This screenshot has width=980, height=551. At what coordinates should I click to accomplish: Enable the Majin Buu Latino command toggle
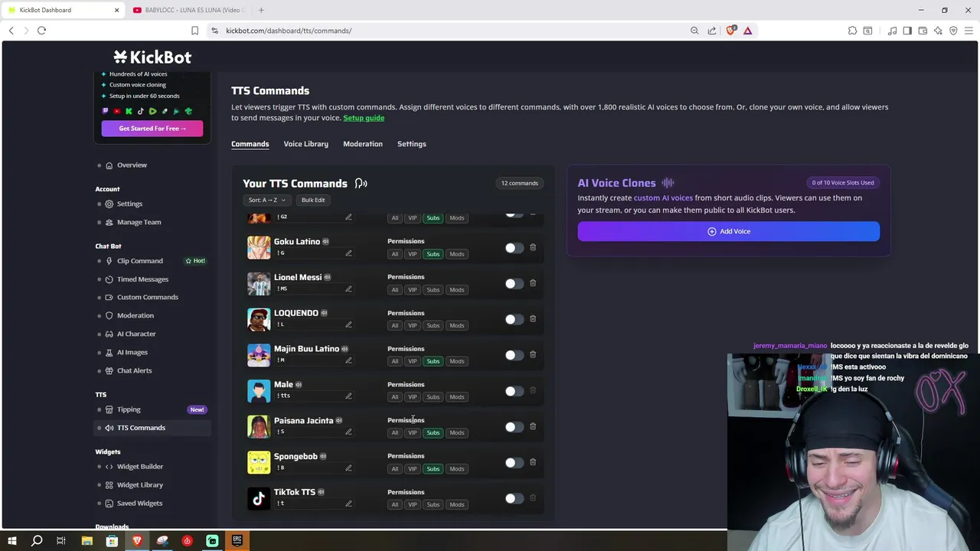(514, 355)
